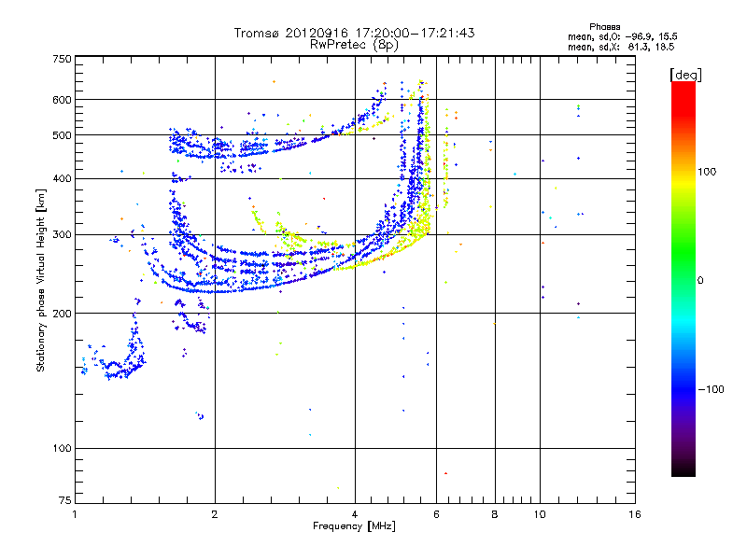Click the x-axis tick label '1'
The image size is (747, 560).
(x=75, y=514)
